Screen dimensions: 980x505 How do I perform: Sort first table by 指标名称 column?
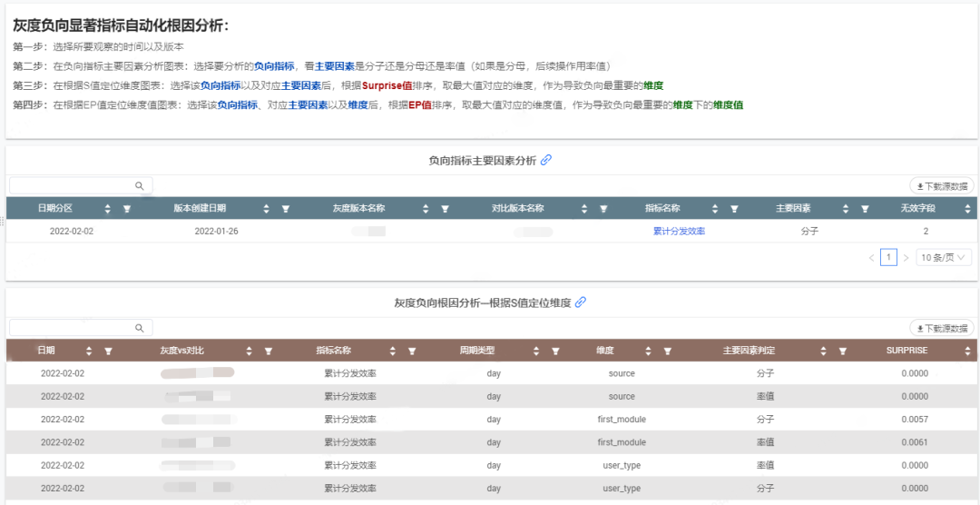click(x=716, y=208)
